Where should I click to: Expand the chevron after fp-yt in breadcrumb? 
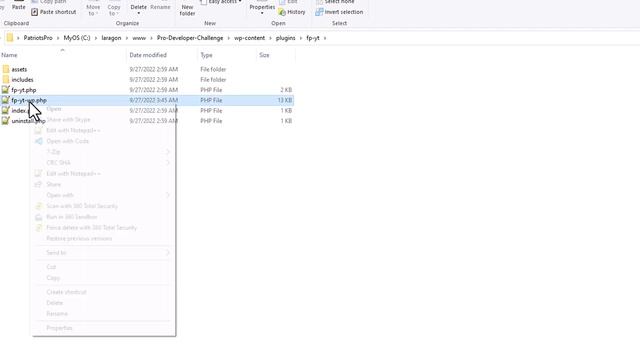[x=325, y=38]
